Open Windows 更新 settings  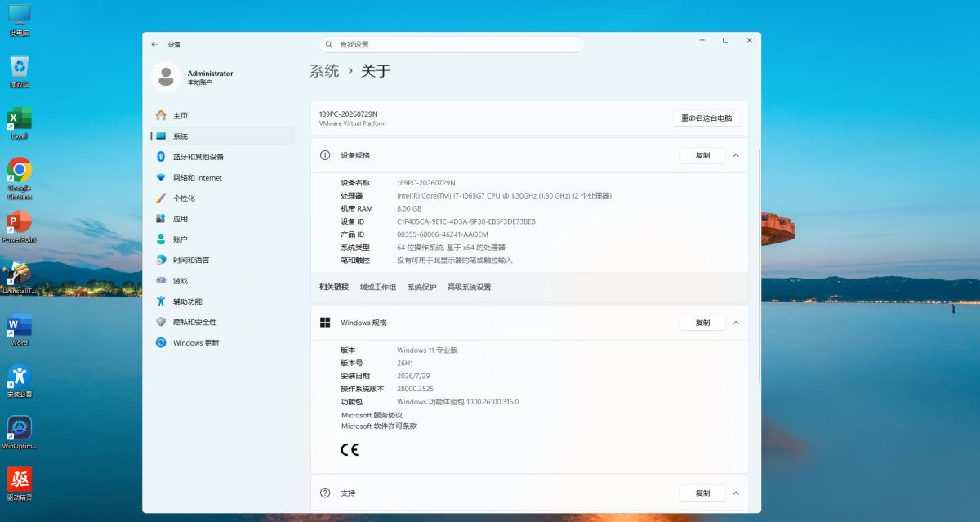223,343
